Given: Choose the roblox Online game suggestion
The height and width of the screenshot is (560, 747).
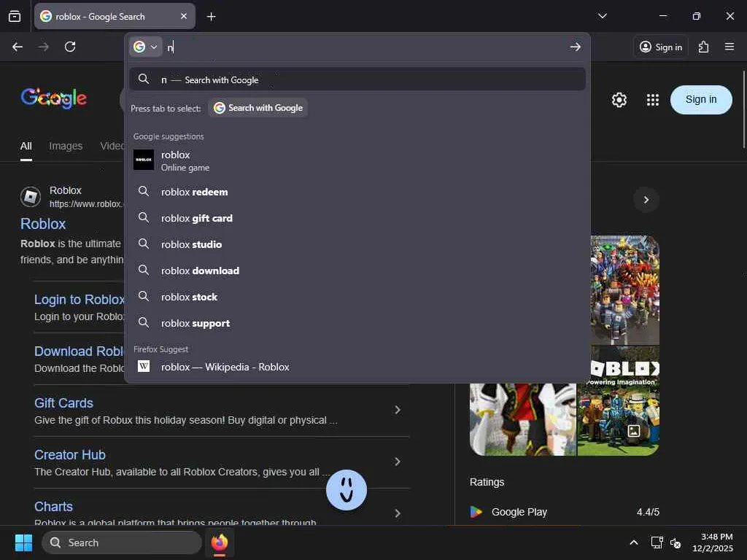Looking at the screenshot, I should coord(357,160).
